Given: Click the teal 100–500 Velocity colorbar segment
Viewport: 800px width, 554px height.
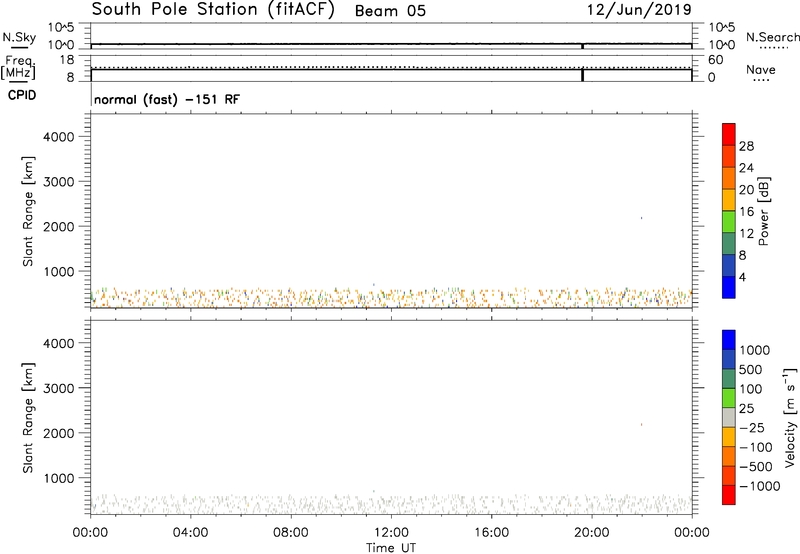Looking at the screenshot, I should 729,379.
